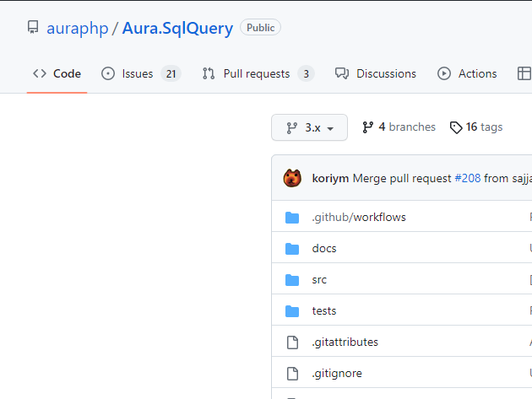Viewport: 532px width, 399px height.
Task: Click the caret arrow on 3.x button
Action: click(330, 129)
